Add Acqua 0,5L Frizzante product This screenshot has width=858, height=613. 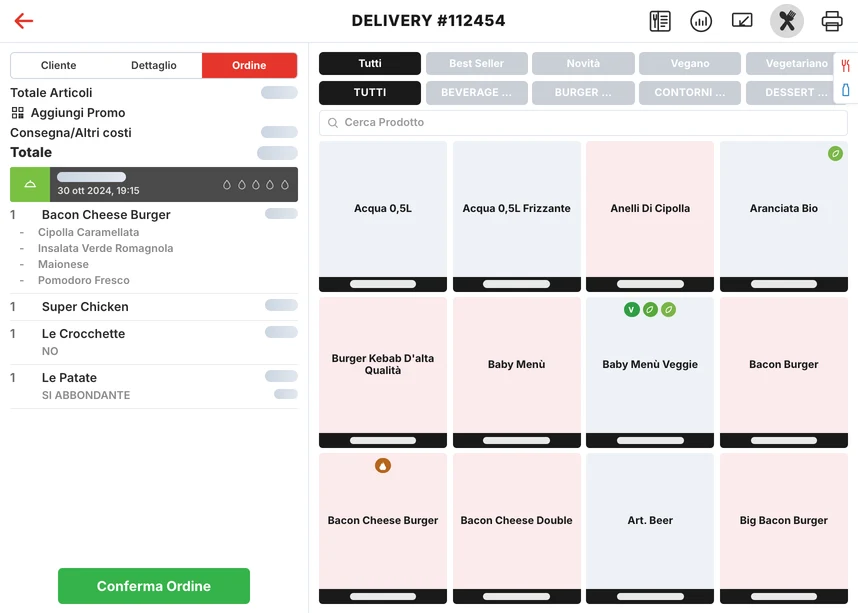[x=517, y=216]
